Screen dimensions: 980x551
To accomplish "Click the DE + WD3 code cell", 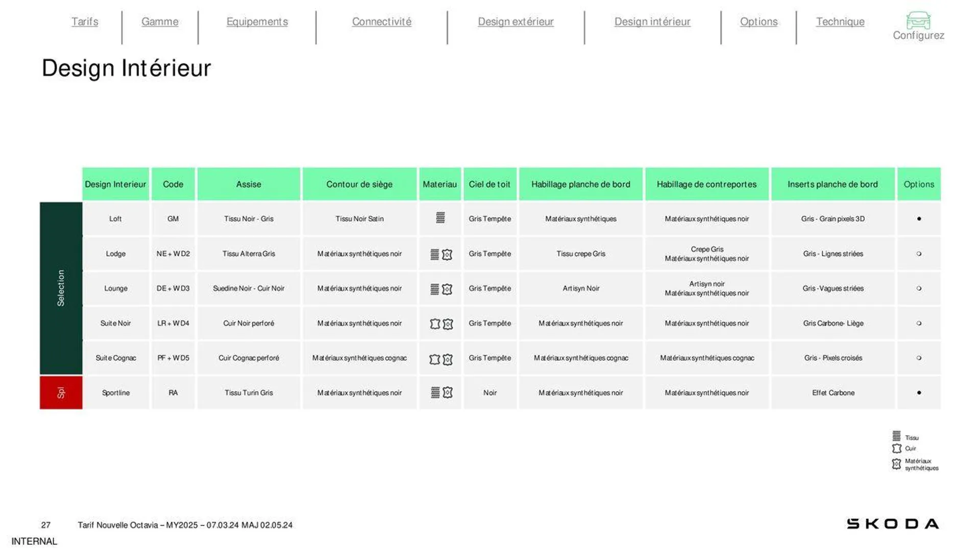I will pos(173,288).
